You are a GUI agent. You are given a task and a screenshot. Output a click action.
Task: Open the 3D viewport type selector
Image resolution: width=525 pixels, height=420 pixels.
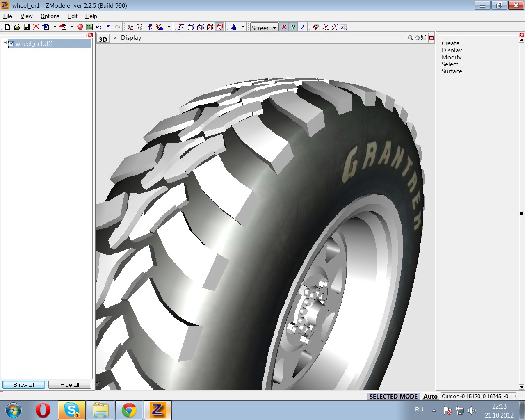click(103, 39)
